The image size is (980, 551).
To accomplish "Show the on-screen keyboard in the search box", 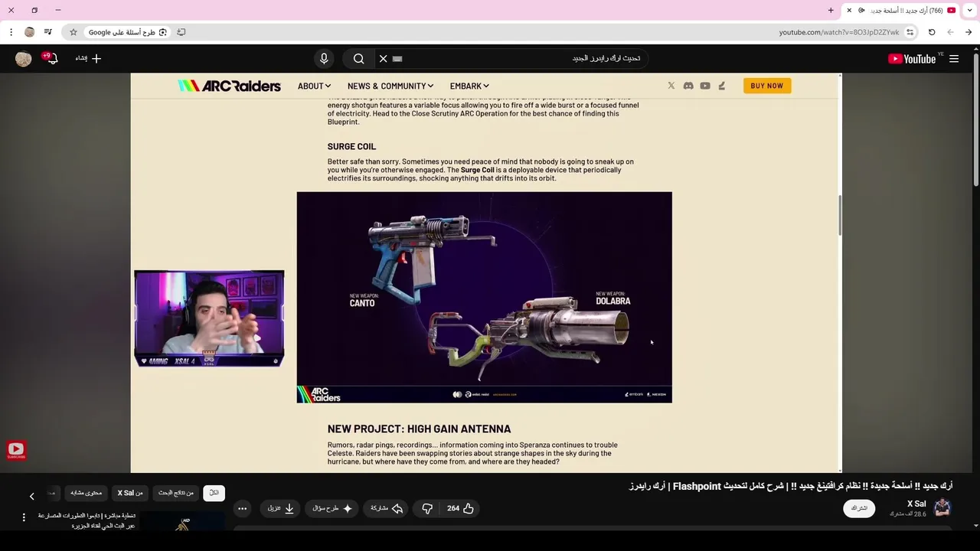I will pos(397,59).
